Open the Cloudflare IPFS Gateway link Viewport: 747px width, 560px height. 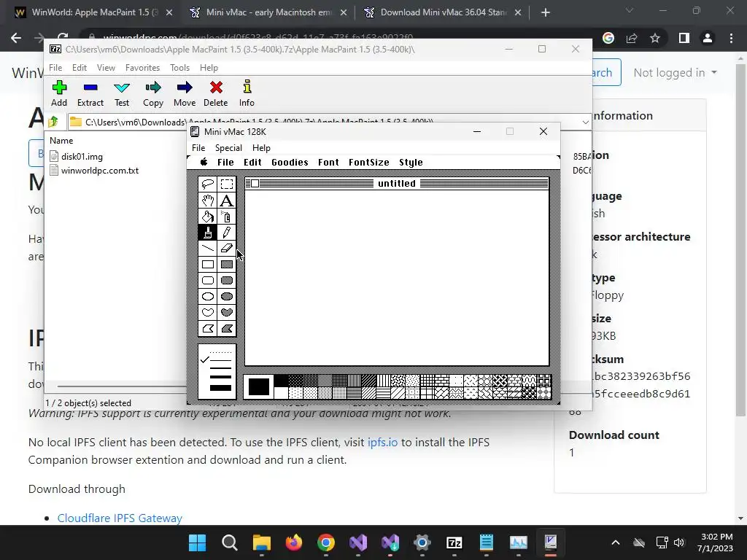120,518
